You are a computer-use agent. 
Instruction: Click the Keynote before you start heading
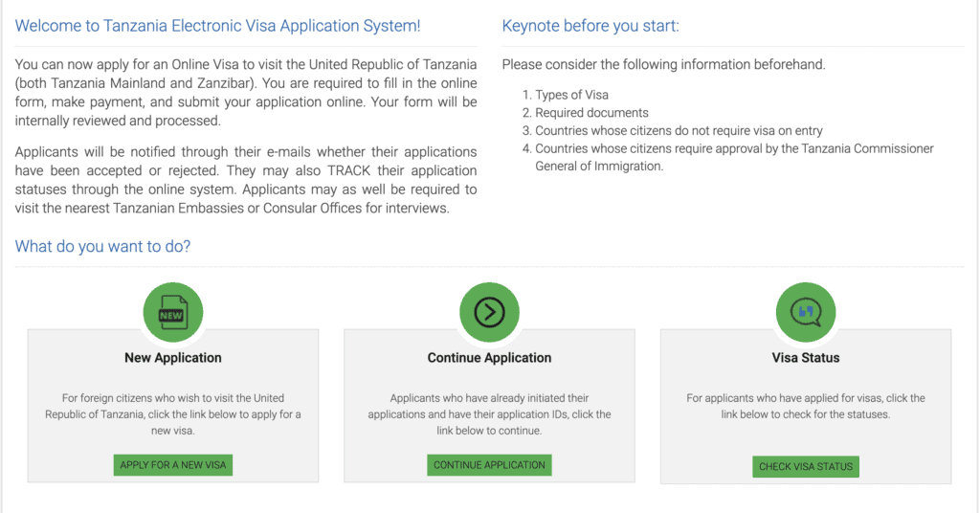(590, 26)
